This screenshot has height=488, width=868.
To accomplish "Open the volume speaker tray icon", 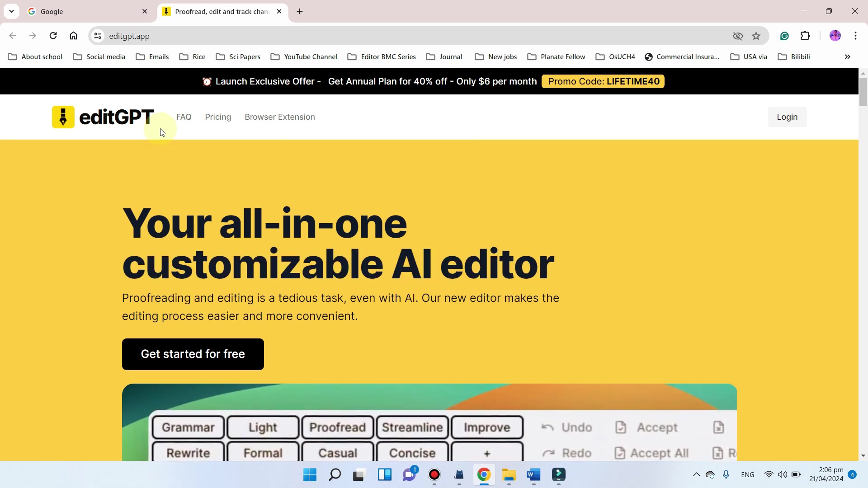I will coord(782,474).
